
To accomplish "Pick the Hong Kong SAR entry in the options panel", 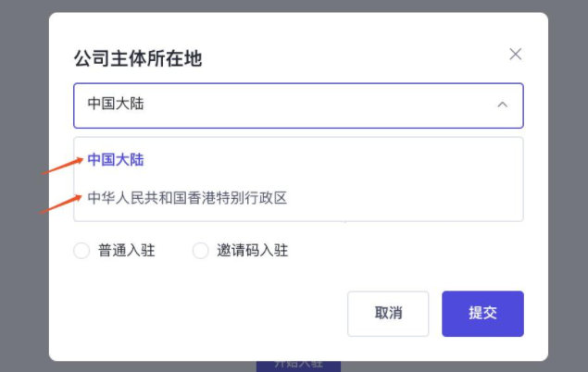I will pyautogui.click(x=187, y=198).
